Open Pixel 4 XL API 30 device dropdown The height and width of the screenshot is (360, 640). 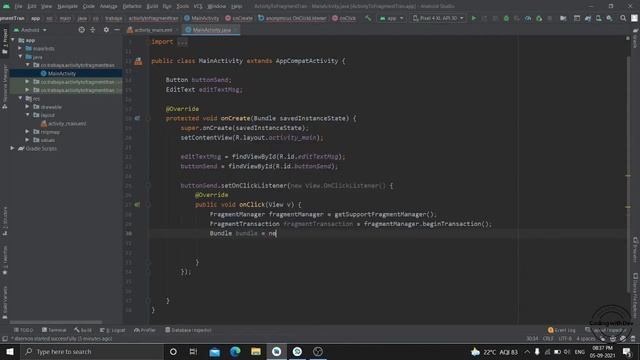[438, 18]
